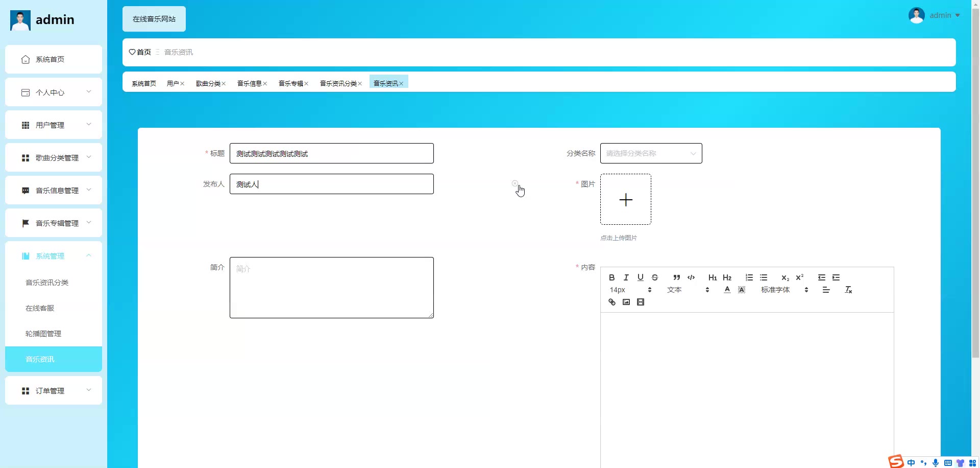Open the admin user menu at top right
The height and width of the screenshot is (468, 980).
[944, 15]
